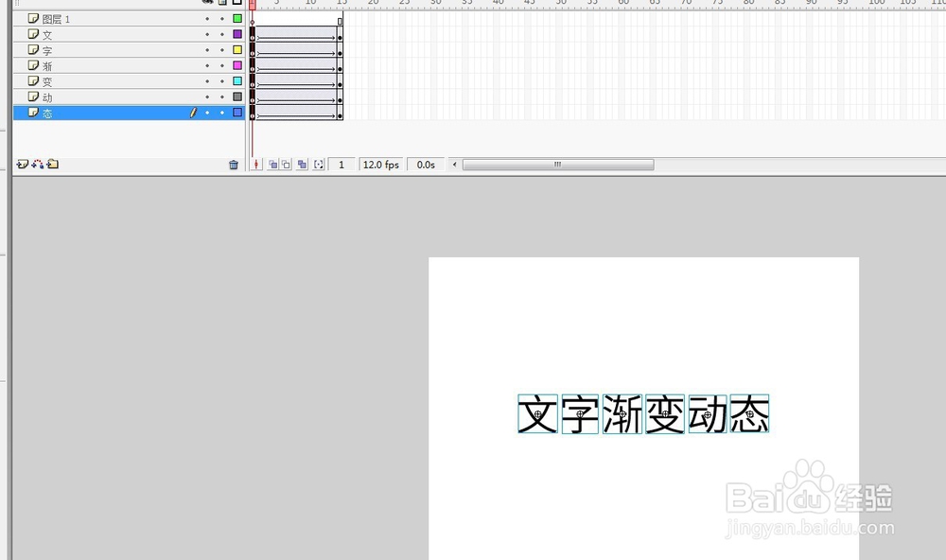Screen dimensions: 946x560
Task: Click the Center Frame icon
Action: pos(256,164)
